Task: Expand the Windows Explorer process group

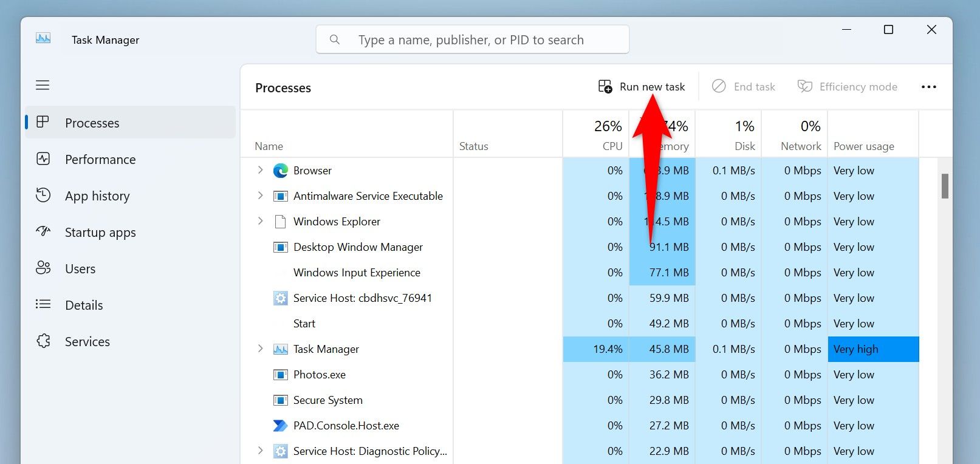Action: click(260, 221)
